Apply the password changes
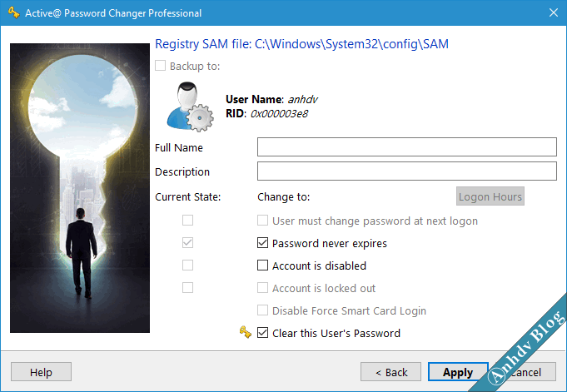The width and height of the screenshot is (567, 392). click(x=458, y=372)
